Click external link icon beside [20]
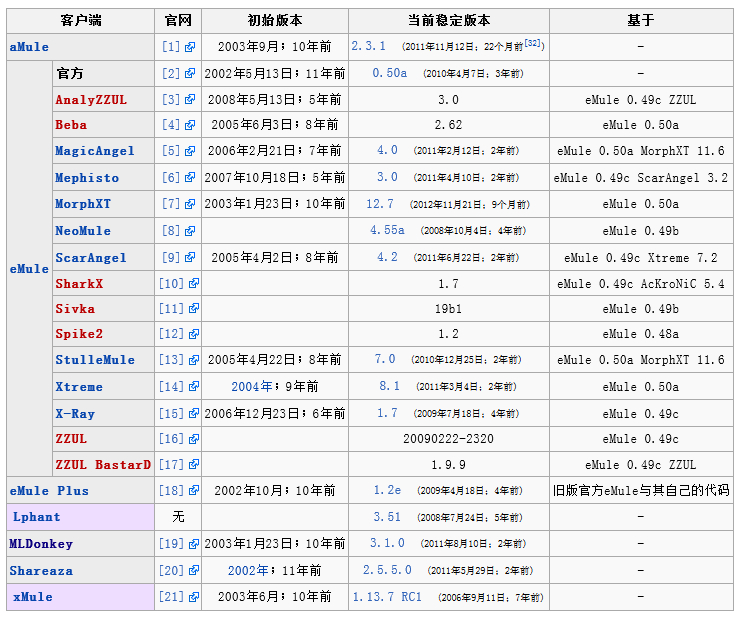The width and height of the screenshot is (741, 618). [194, 570]
